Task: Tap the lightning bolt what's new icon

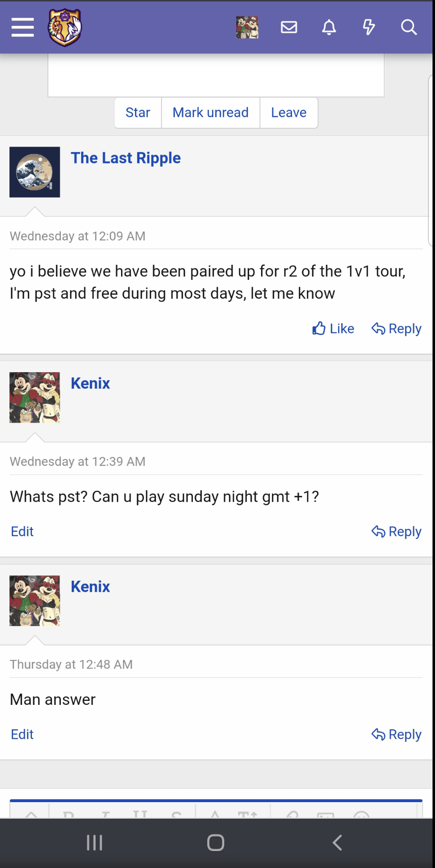Action: coord(369,27)
